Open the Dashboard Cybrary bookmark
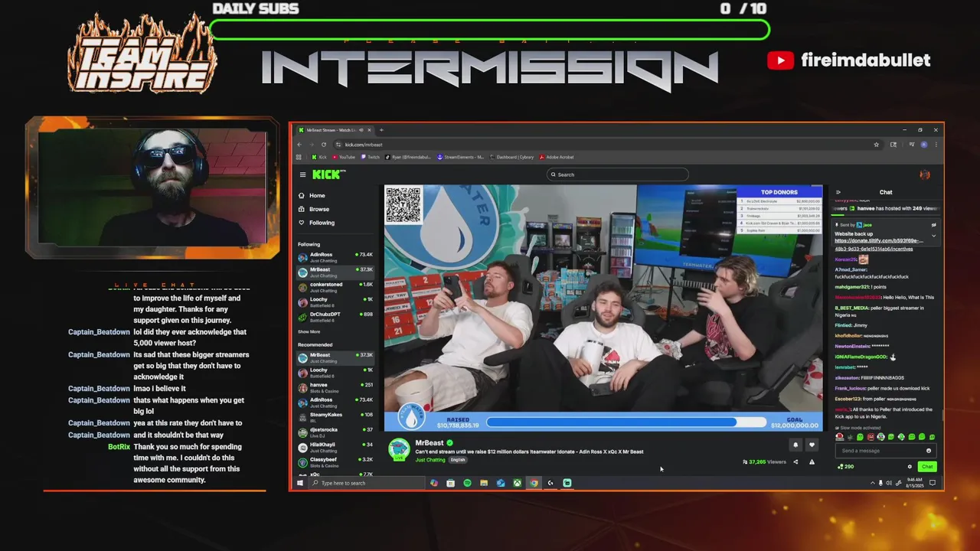Screen dimensions: 980x551 [511, 157]
